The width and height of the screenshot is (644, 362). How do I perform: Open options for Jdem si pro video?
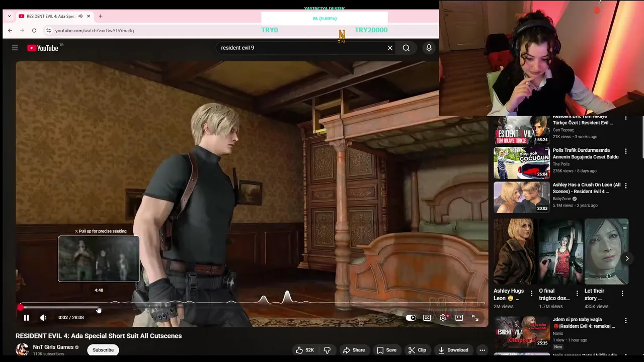[626, 320]
